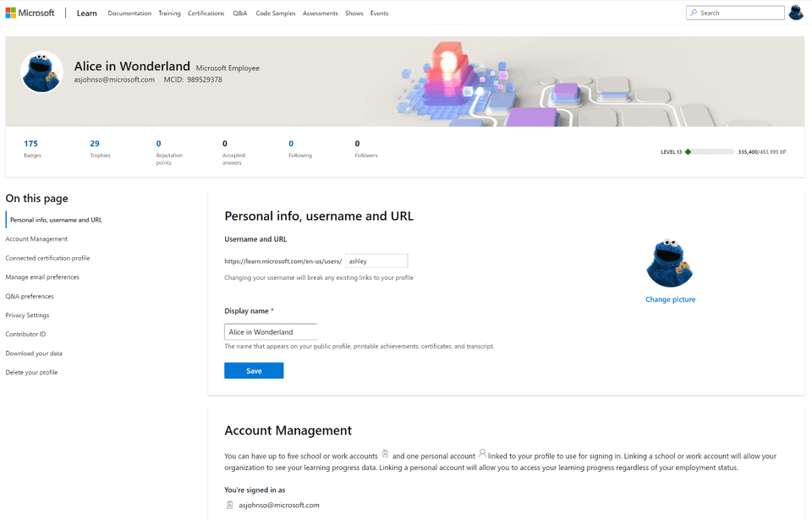The image size is (812, 520).
Task: Click the badge icon beside signed-in email
Action: (x=229, y=505)
